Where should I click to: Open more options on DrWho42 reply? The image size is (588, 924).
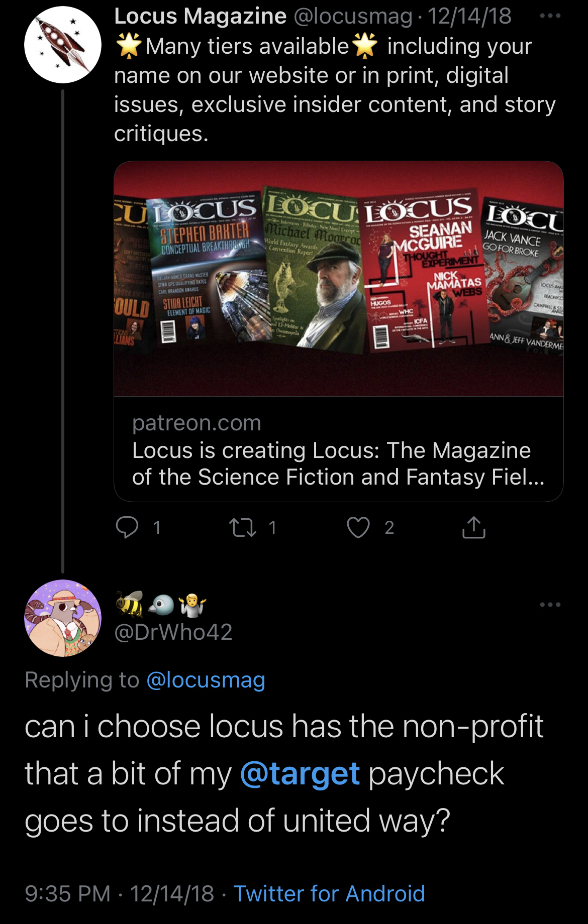coord(550,604)
